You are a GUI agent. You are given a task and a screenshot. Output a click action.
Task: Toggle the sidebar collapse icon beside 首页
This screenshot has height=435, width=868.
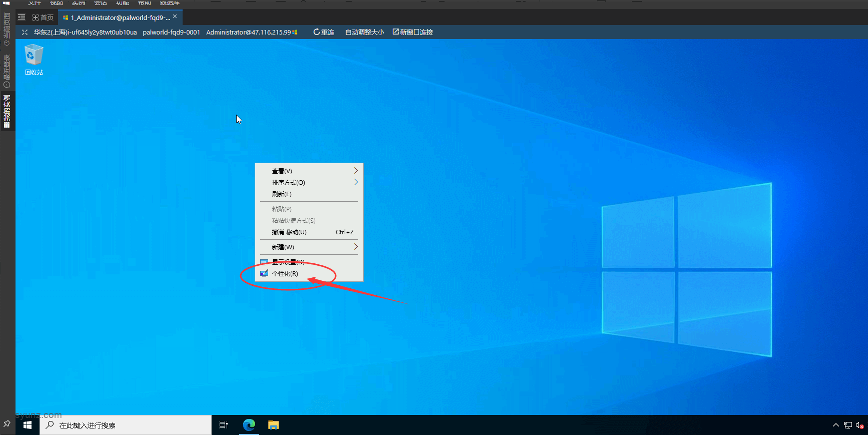(x=22, y=17)
